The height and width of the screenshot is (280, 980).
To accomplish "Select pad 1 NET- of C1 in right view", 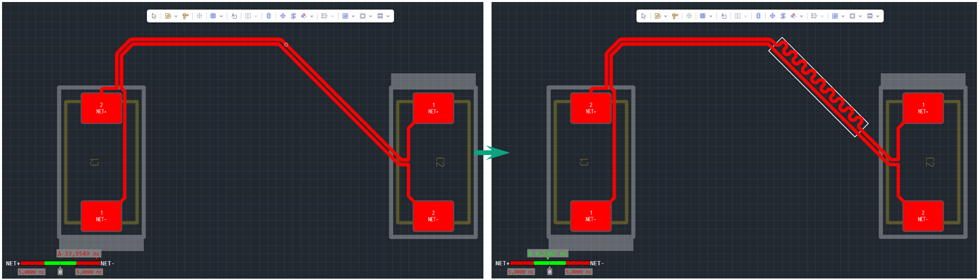I will [x=591, y=216].
